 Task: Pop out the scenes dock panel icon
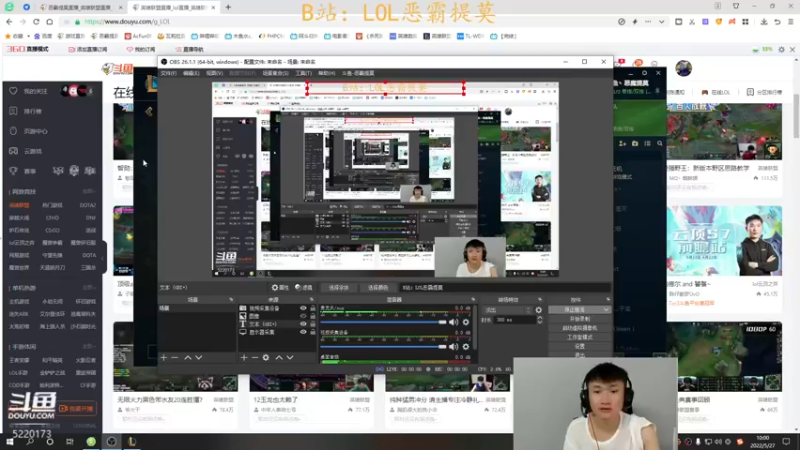(231, 299)
